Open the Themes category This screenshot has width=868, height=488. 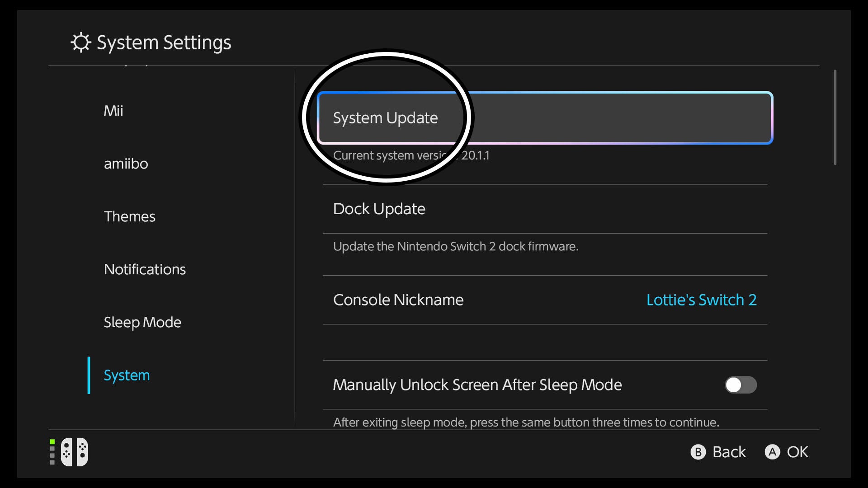pyautogui.click(x=130, y=216)
